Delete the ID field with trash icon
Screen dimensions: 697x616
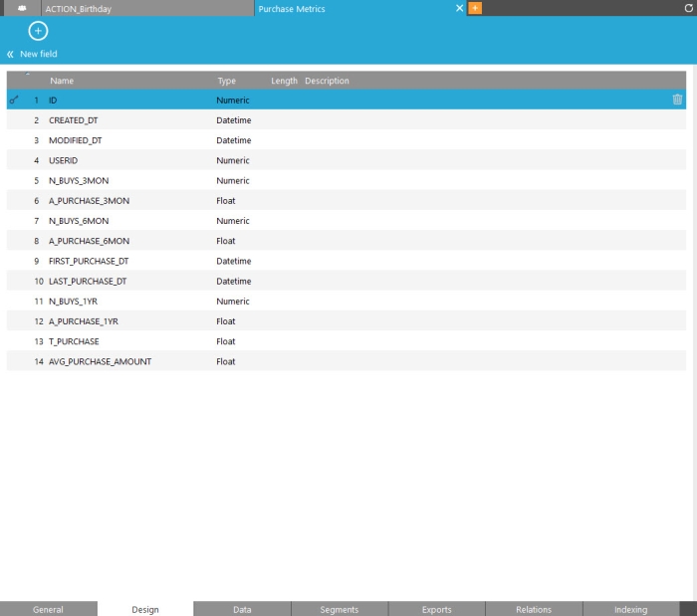point(677,100)
